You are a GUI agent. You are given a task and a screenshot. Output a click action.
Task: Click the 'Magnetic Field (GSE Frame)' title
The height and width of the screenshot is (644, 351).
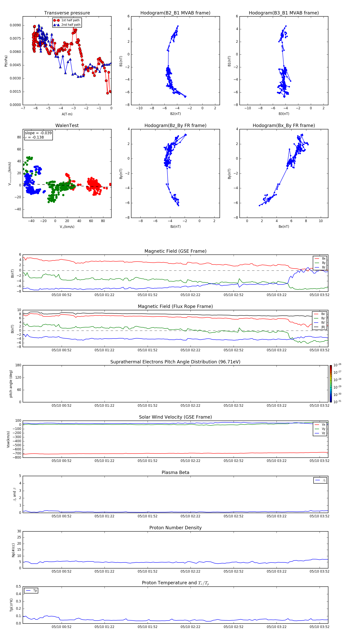[x=175, y=251]
